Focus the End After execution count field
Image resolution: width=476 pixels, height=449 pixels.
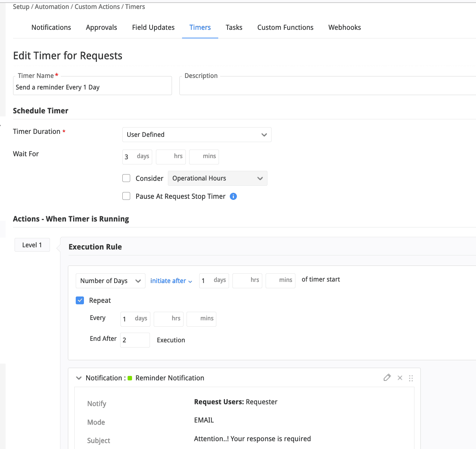coord(135,340)
